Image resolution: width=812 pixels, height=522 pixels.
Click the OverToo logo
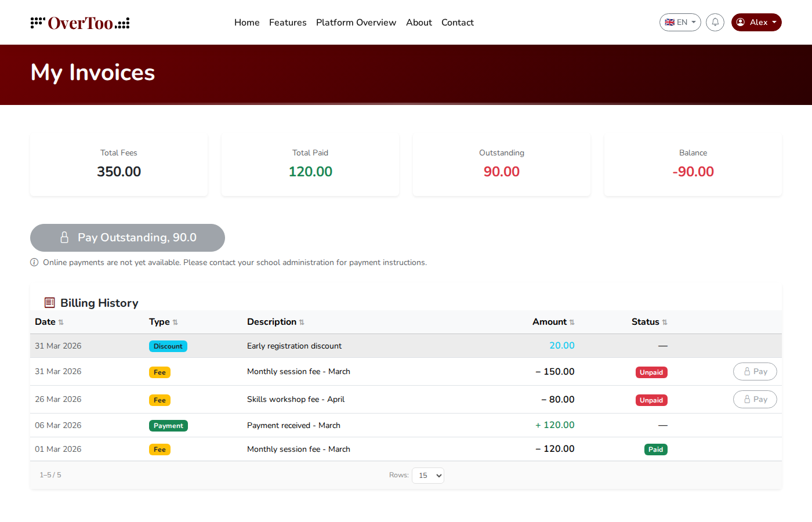[x=79, y=22]
